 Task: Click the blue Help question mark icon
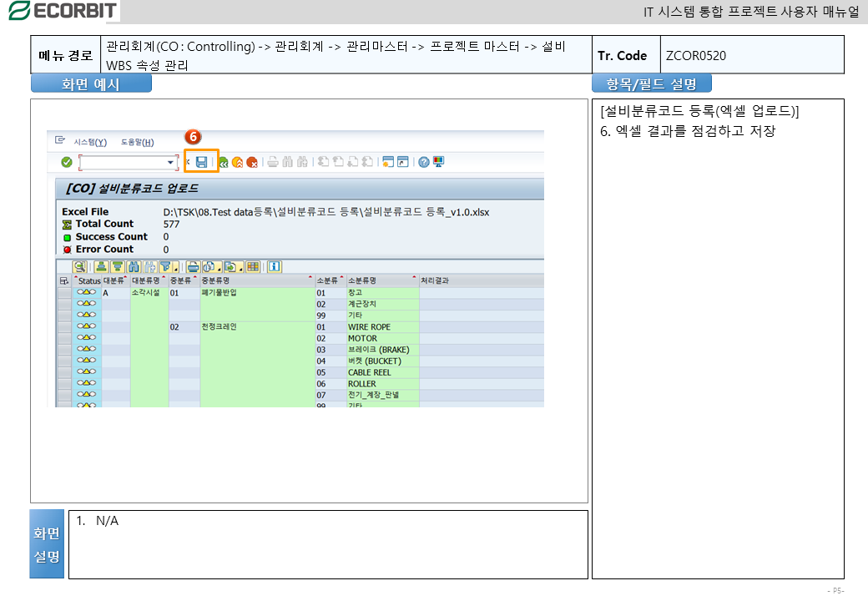point(424,162)
